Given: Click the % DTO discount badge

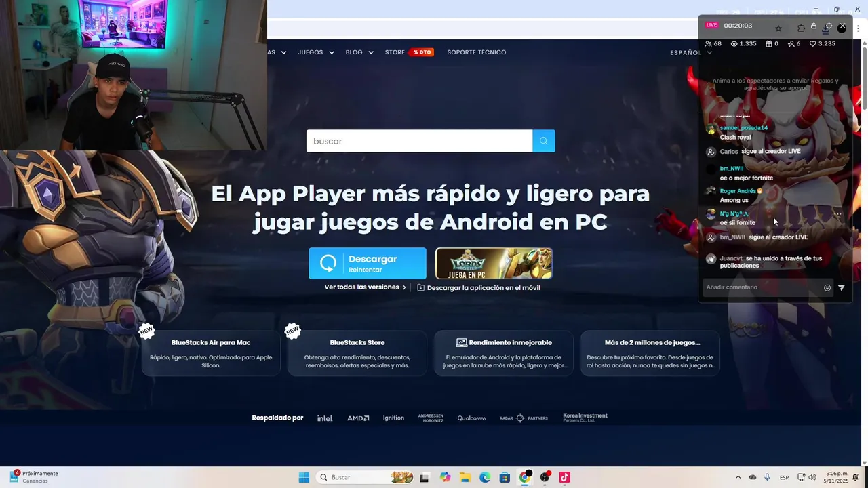Looking at the screenshot, I should coord(421,52).
